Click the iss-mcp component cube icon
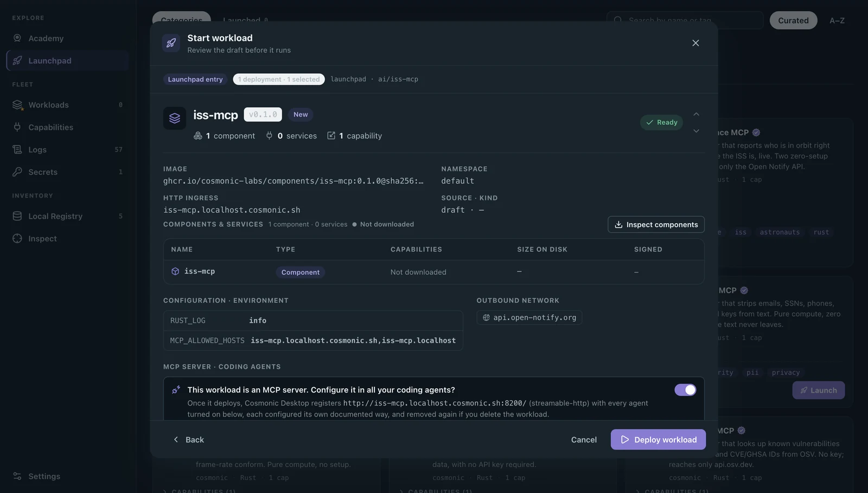 click(x=175, y=271)
